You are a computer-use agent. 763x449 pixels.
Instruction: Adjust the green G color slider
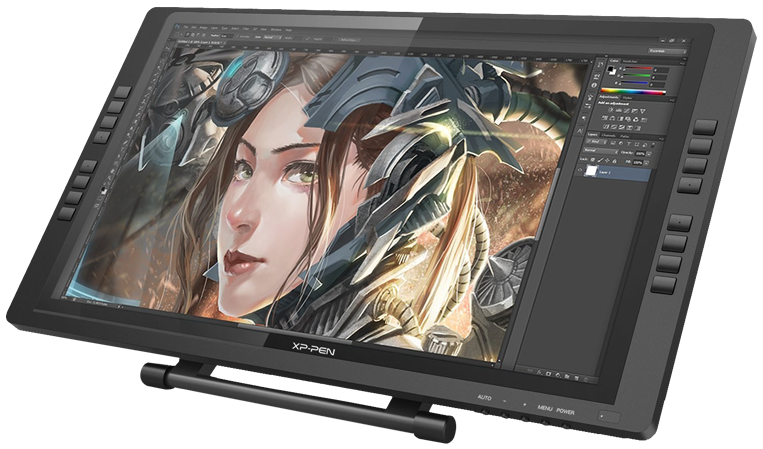tap(636, 75)
